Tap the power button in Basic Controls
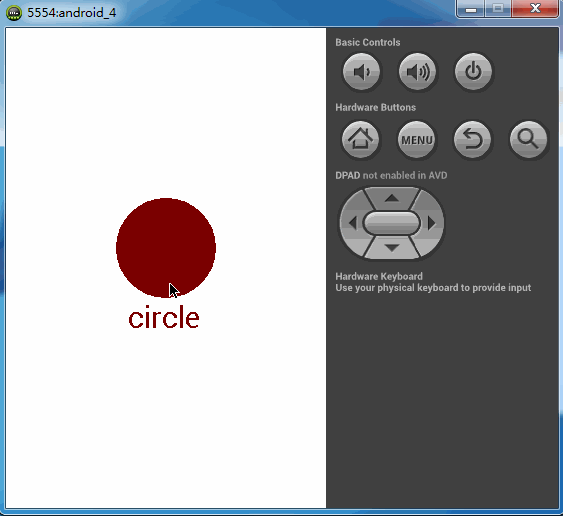563x516 pixels. [473, 72]
